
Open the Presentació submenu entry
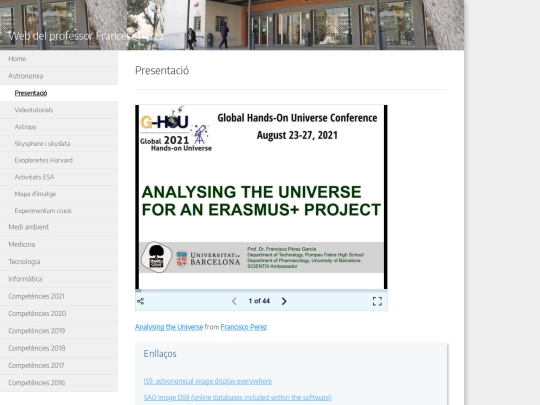point(59,93)
